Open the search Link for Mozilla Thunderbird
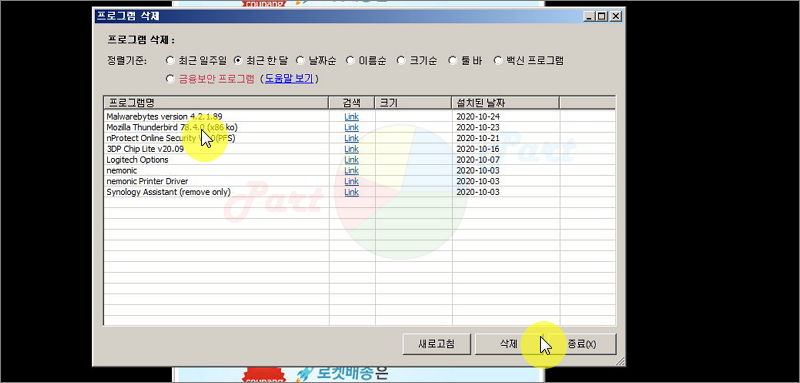This screenshot has height=383, width=800. pos(352,127)
